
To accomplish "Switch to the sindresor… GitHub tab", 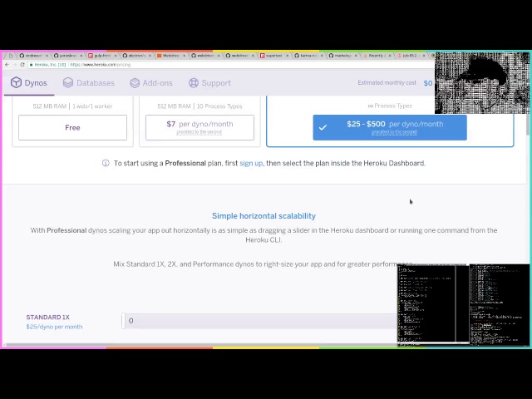I will (x=32, y=56).
